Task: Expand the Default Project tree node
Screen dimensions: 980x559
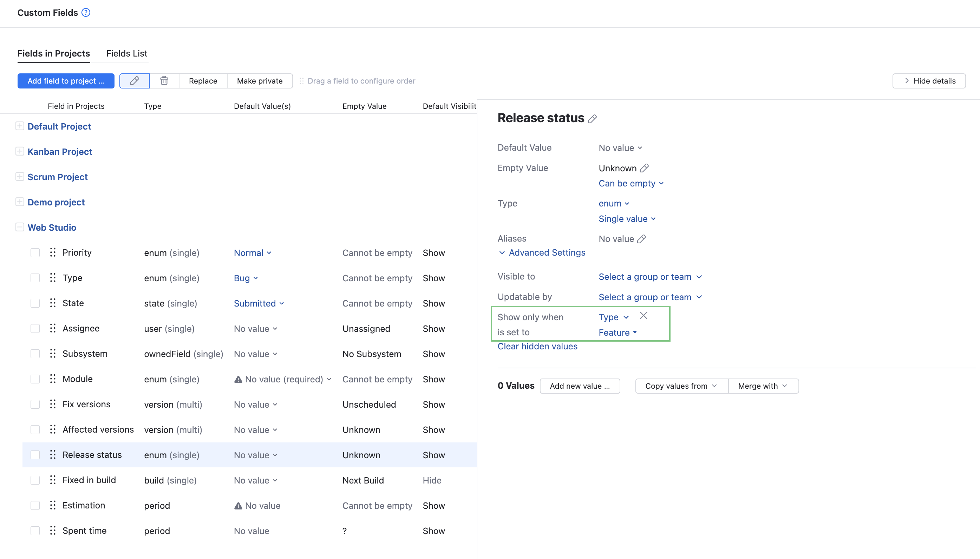Action: click(x=20, y=126)
